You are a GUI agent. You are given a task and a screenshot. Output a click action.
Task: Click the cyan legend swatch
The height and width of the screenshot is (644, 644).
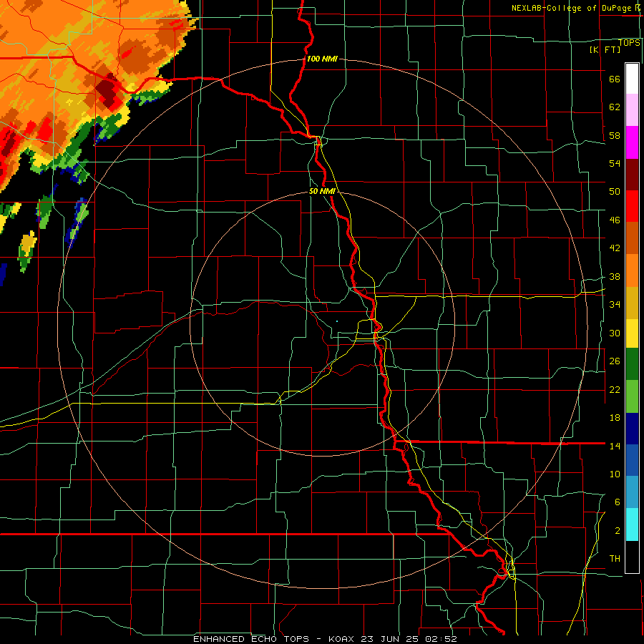[x=632, y=525]
